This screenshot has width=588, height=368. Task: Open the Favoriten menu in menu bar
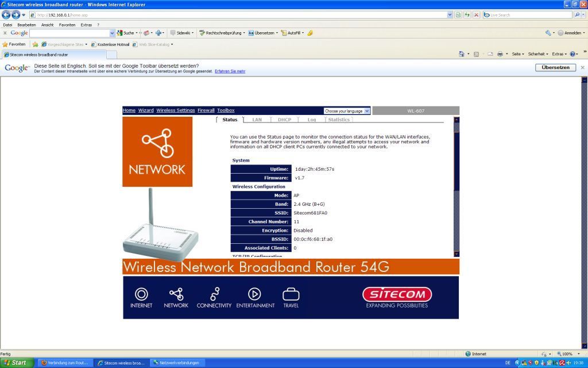67,25
